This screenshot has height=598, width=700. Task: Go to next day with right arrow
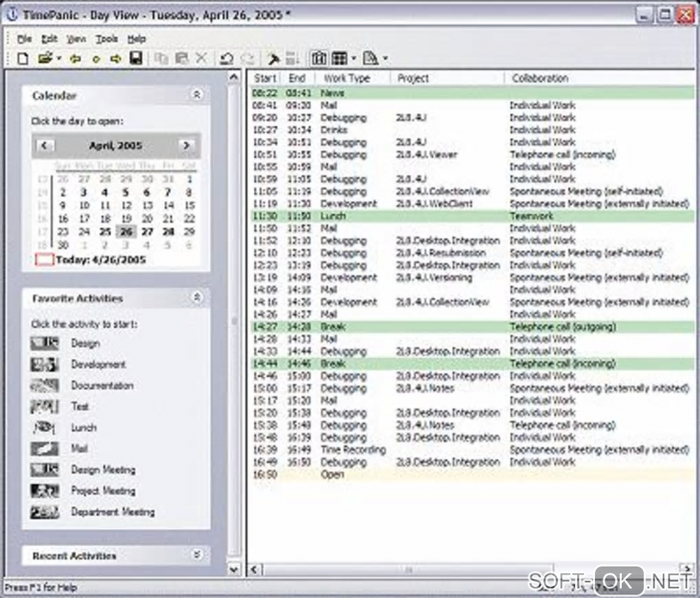(115, 58)
